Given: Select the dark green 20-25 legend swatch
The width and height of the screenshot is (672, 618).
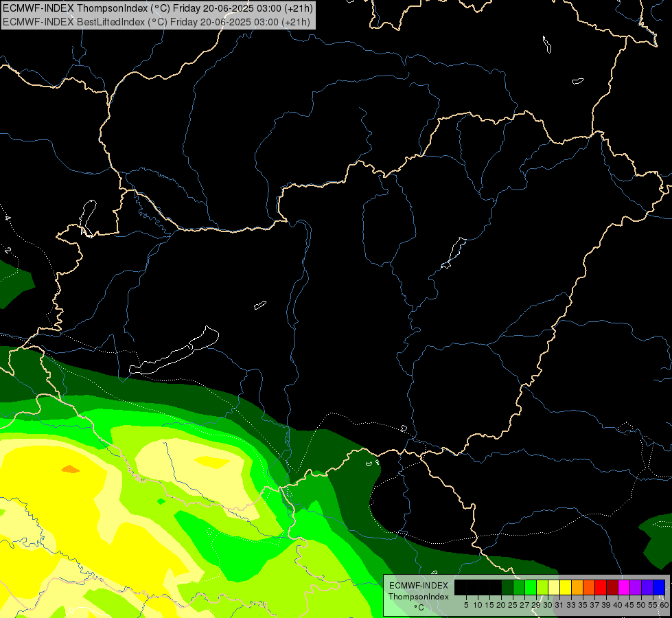Looking at the screenshot, I should tap(507, 587).
